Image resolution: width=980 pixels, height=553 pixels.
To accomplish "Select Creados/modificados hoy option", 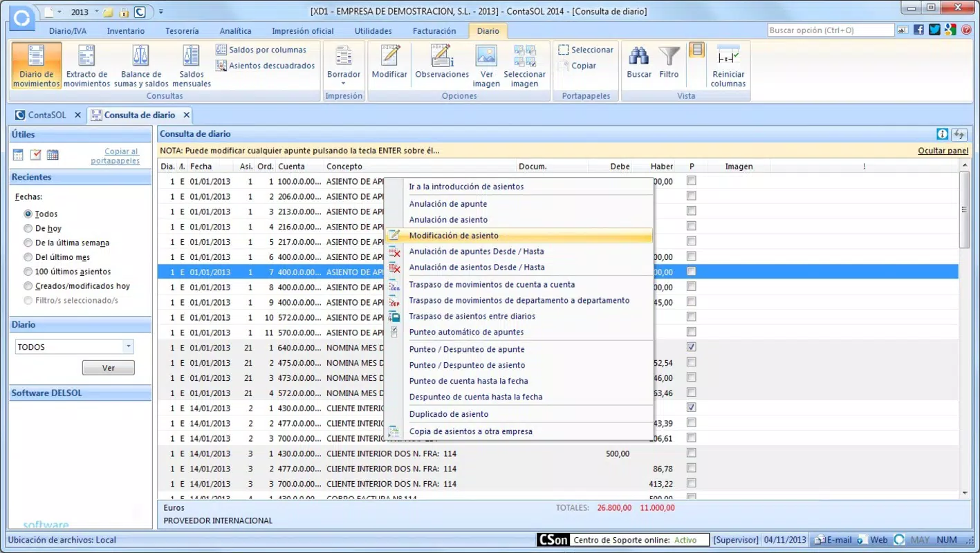I will pyautogui.click(x=28, y=286).
